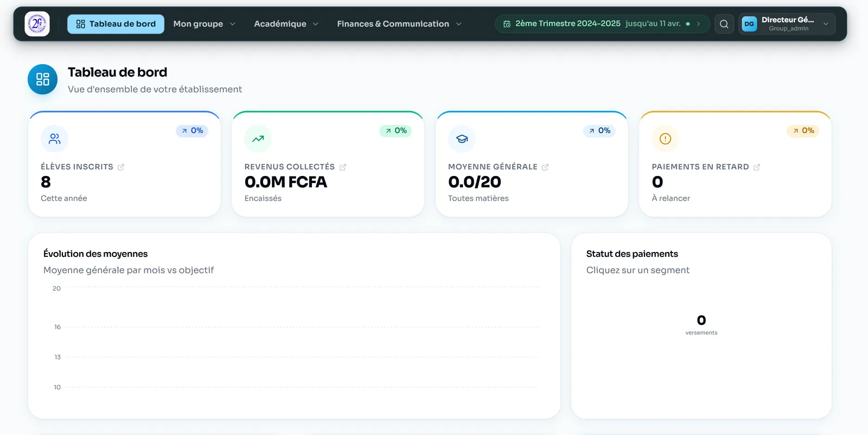Click the 0.0/20 average value
Viewport: 868px width, 435px height.
[475, 182]
